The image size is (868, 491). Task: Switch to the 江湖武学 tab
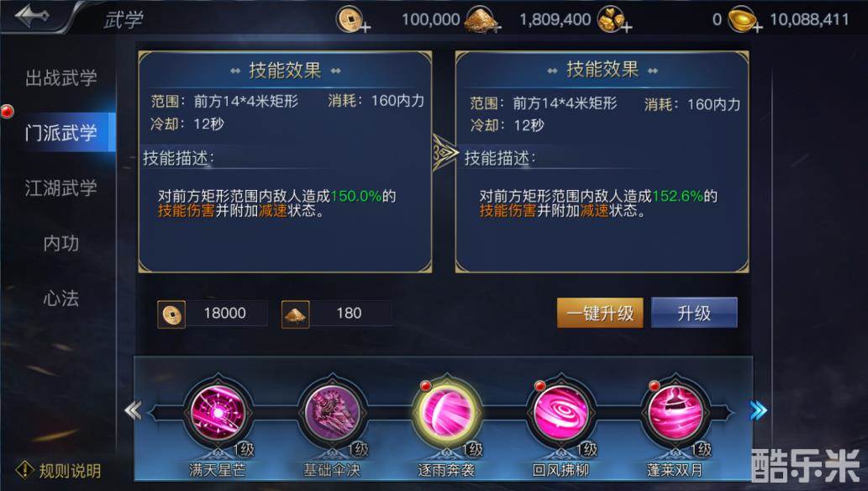(60, 187)
